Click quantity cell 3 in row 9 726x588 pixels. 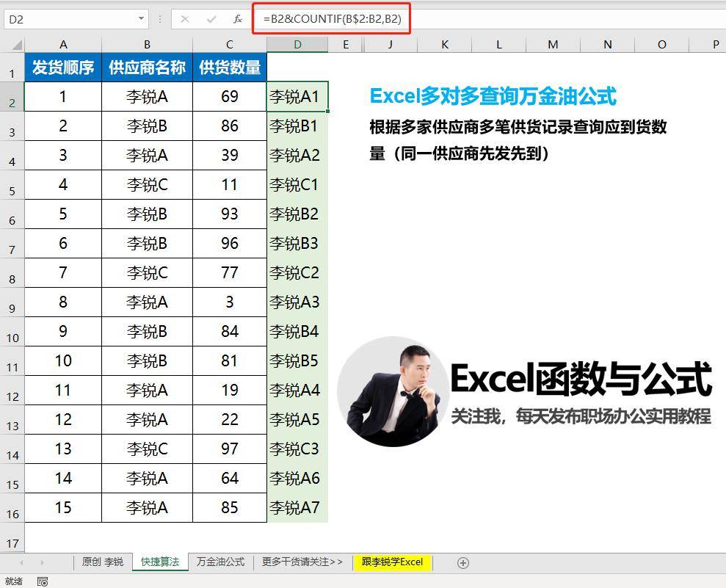[230, 302]
